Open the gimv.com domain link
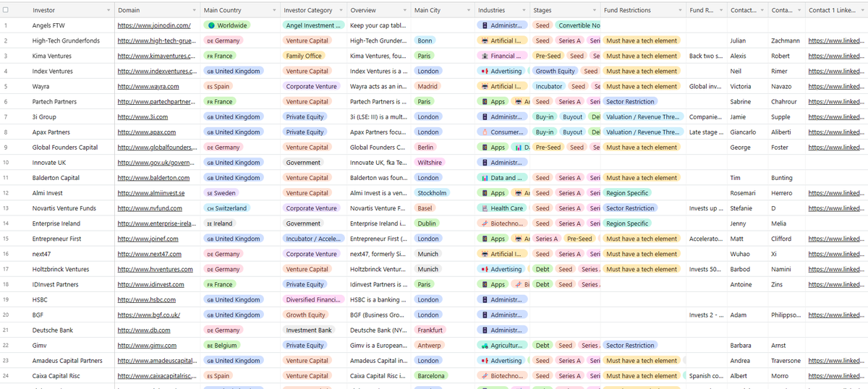This screenshot has width=868, height=389. point(147,346)
